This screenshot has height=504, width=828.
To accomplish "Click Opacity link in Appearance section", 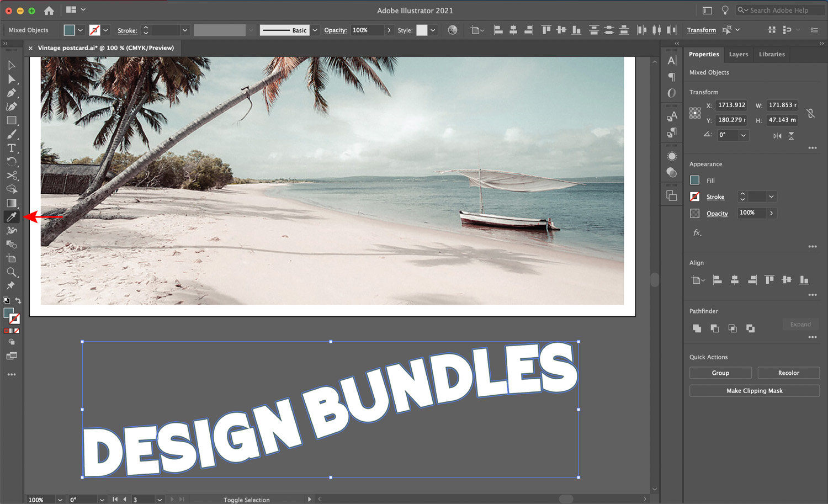I will coord(717,214).
